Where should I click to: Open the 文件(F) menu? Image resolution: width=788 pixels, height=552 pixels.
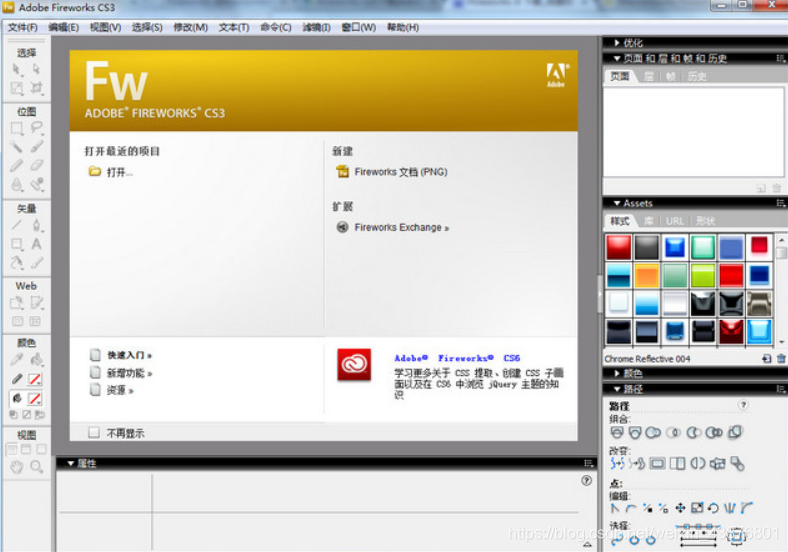coord(22,27)
